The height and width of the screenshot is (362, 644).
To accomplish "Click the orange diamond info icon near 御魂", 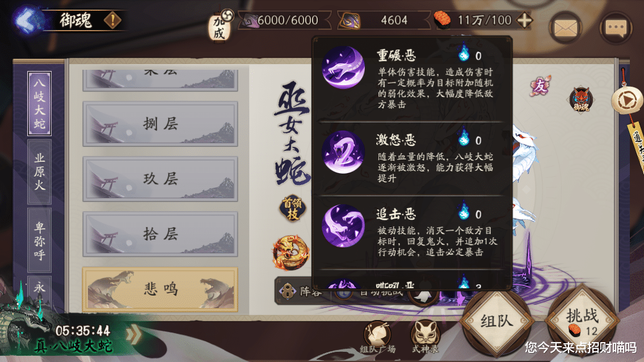I will click(112, 20).
